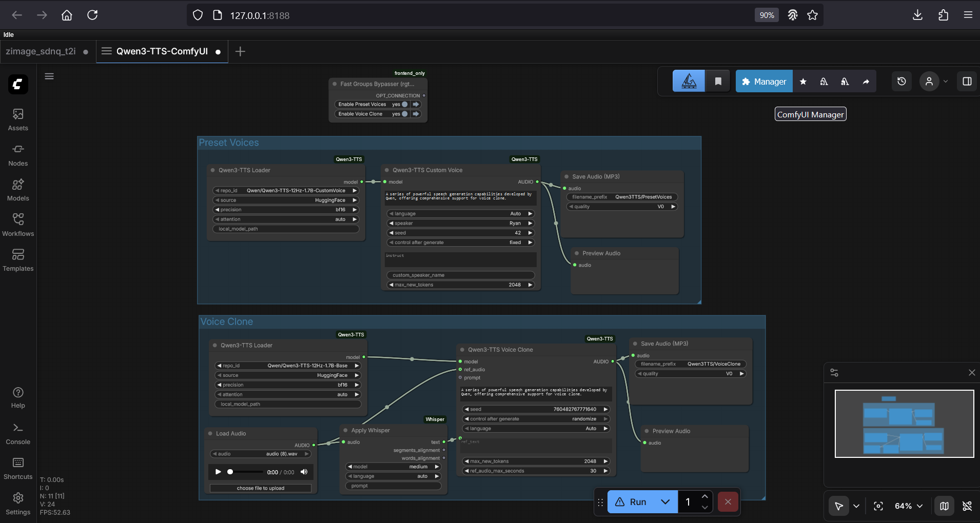Screen dimensions: 980x523
Task: Increase the batch count stepper
Action: [x=705, y=496]
